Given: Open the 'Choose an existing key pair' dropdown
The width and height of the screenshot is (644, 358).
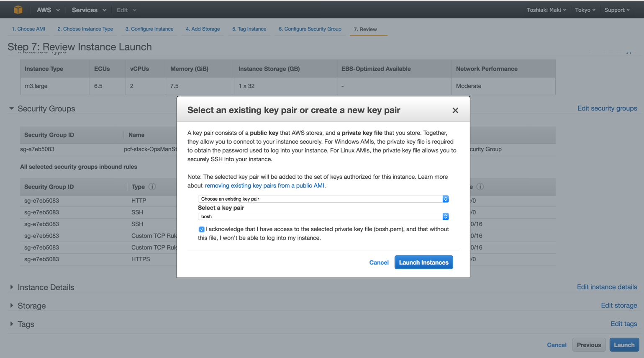Looking at the screenshot, I should tap(323, 199).
